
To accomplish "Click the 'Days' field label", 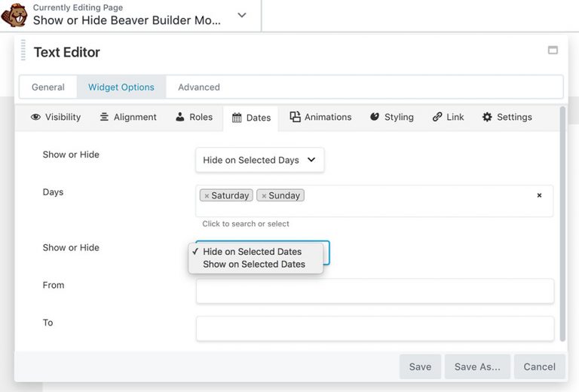I will coord(54,192).
